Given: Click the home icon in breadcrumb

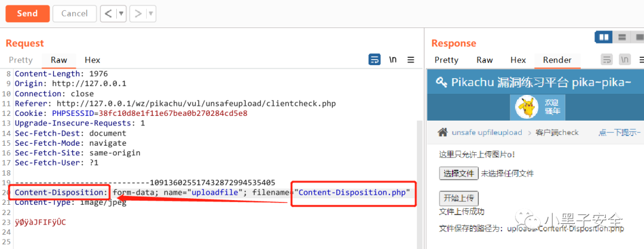Looking at the screenshot, I should tap(442, 132).
